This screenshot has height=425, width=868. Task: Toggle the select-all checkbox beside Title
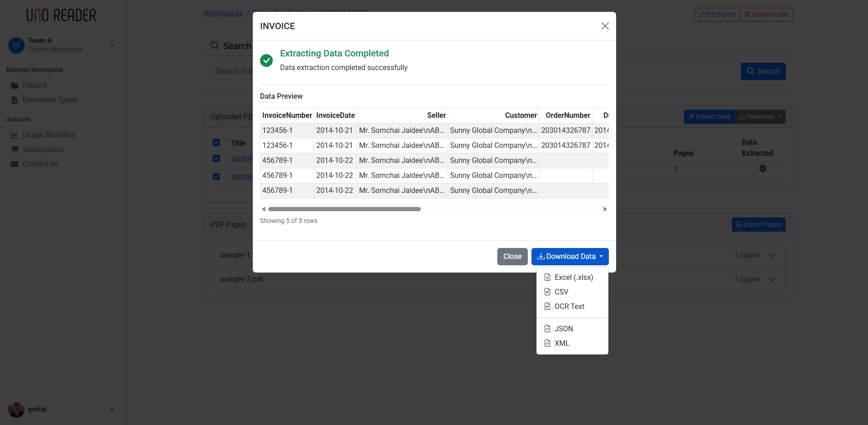216,142
